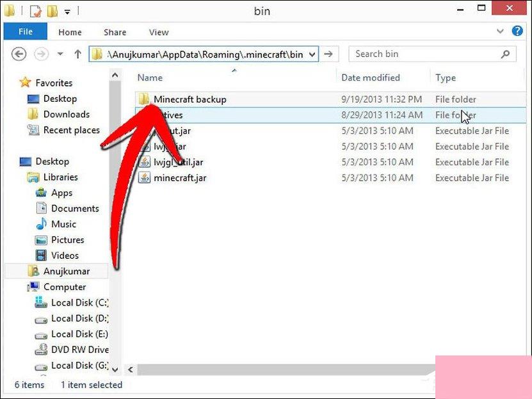The height and width of the screenshot is (399, 532).
Task: Click the search magnifier icon
Action: tap(505, 54)
